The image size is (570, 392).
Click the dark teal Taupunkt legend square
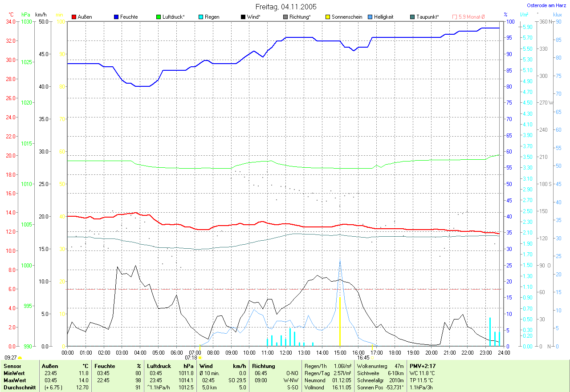pos(412,17)
